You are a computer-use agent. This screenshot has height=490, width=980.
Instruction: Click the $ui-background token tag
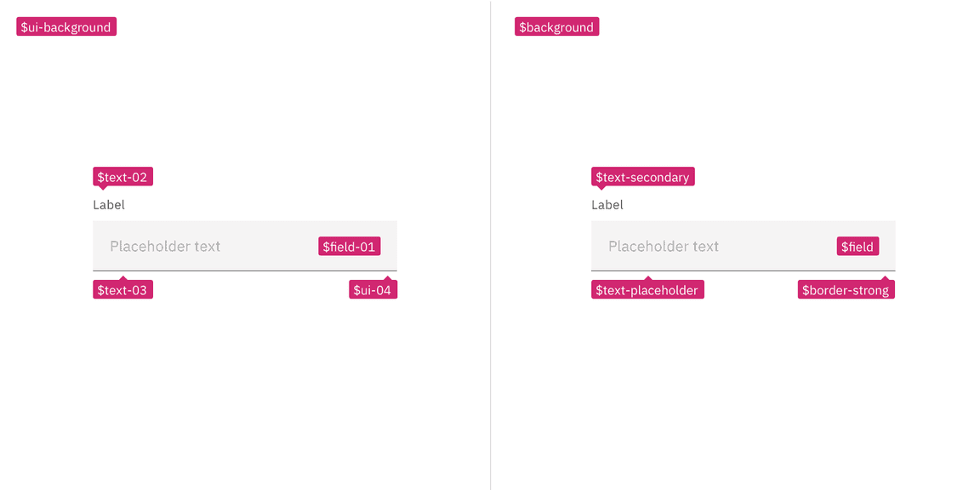[x=66, y=26]
